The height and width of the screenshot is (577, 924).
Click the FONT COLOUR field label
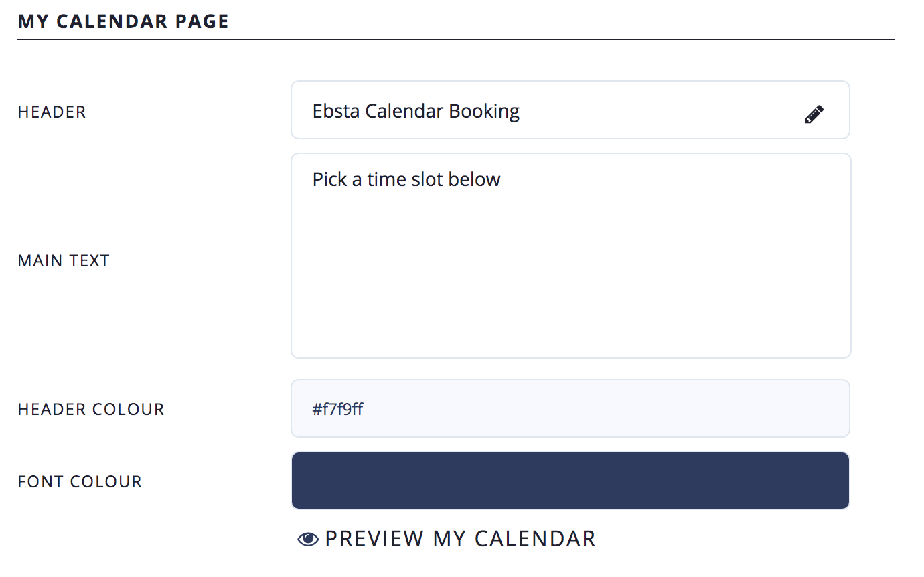click(x=80, y=482)
